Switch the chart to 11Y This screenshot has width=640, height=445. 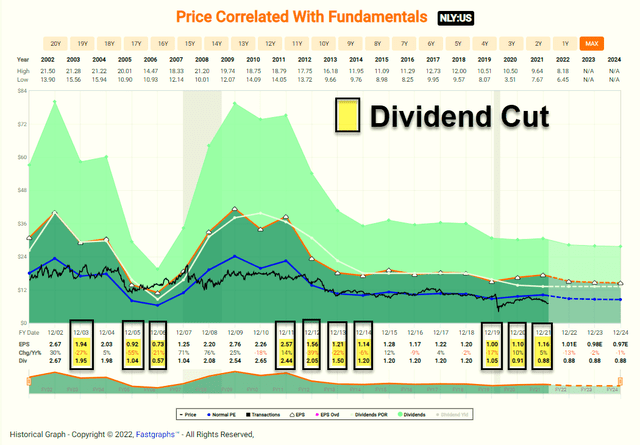[297, 44]
